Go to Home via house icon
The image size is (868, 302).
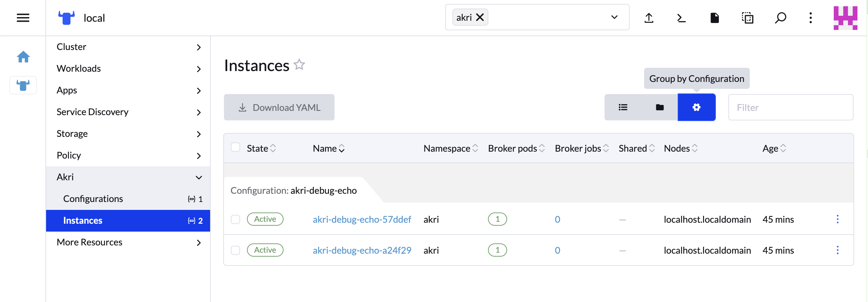click(x=23, y=57)
